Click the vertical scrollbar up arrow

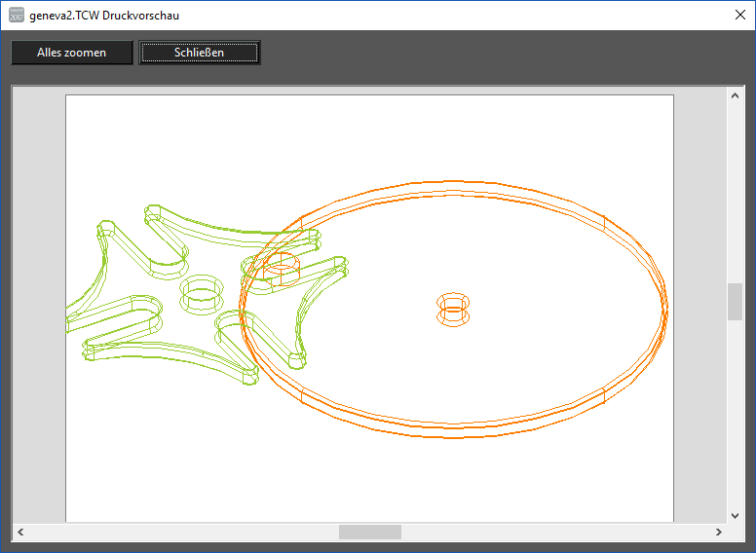pyautogui.click(x=735, y=95)
